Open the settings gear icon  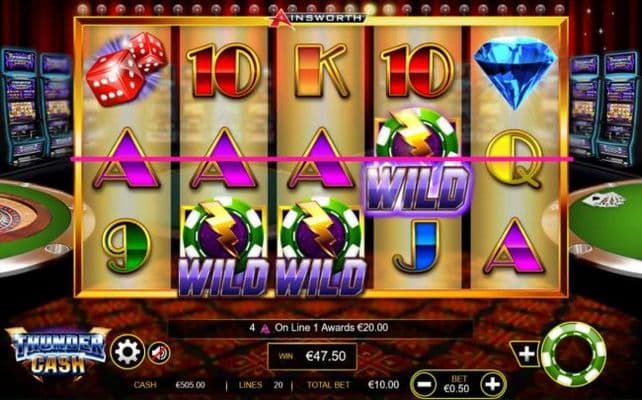[127, 352]
